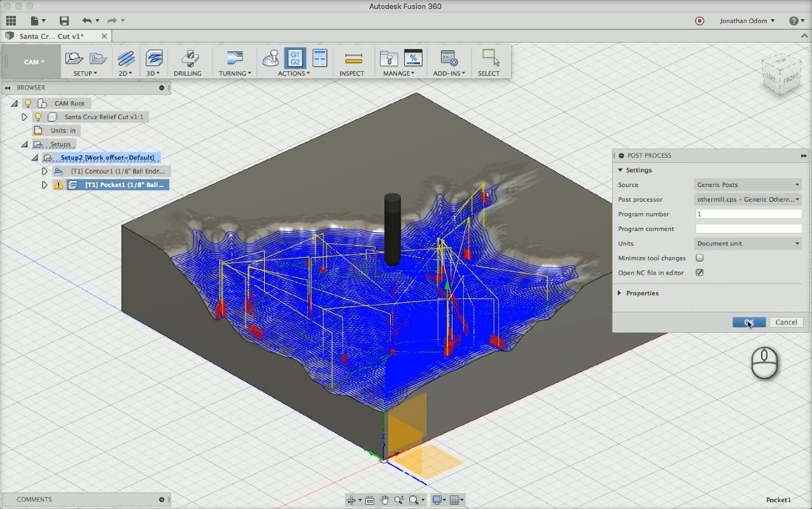Open the CAM workspace menu

click(34, 62)
